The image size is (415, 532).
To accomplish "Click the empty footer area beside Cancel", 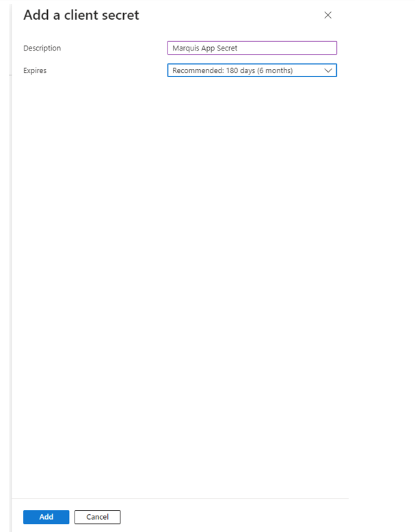I will click(x=232, y=517).
